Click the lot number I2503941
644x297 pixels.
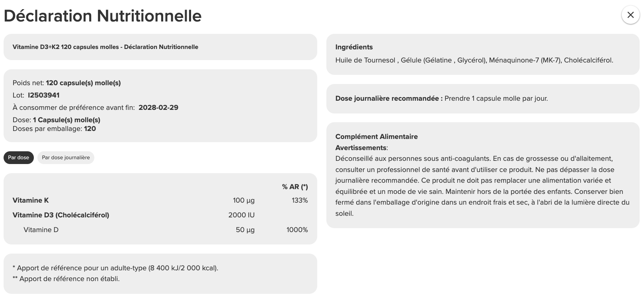click(x=44, y=95)
